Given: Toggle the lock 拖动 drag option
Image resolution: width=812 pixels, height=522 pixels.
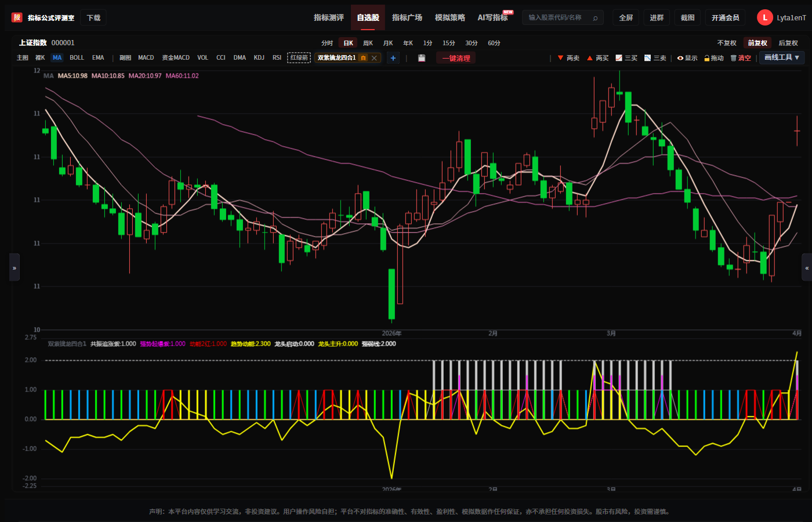Looking at the screenshot, I should (x=714, y=58).
